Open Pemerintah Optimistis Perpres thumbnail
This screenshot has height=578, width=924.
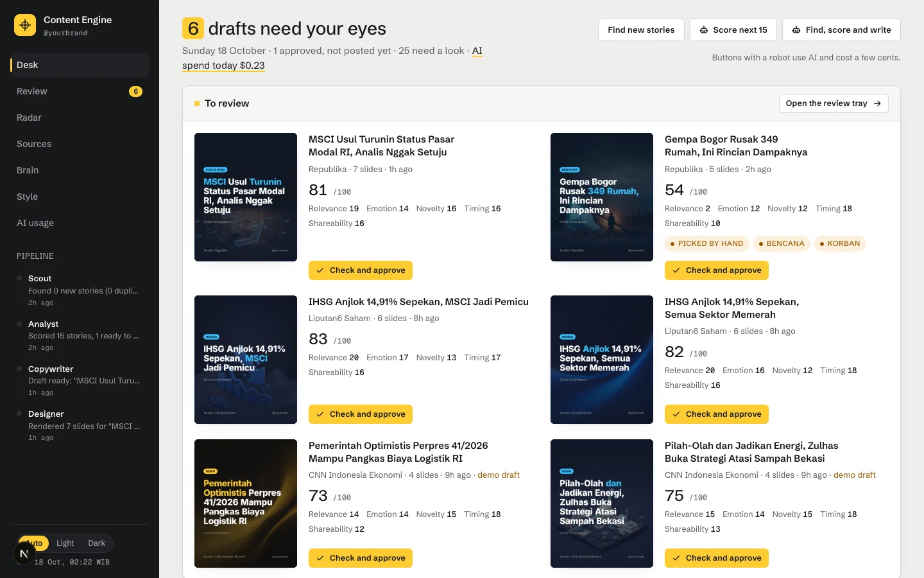coord(246,504)
